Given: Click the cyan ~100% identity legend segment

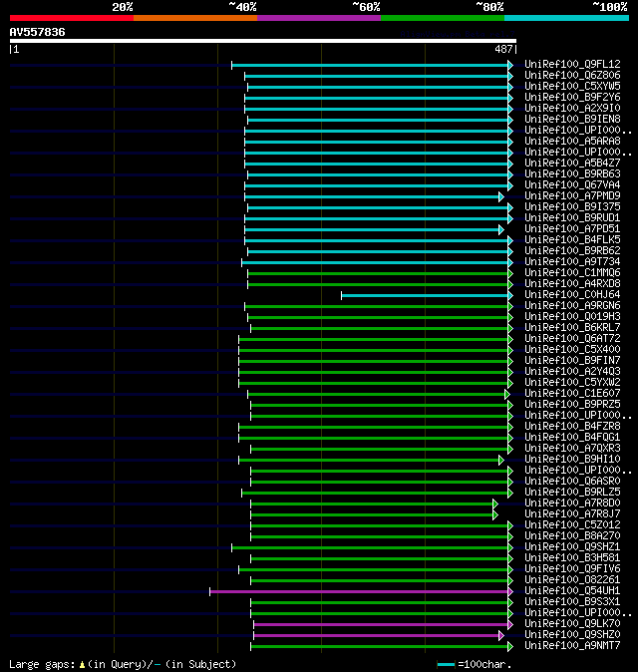Looking at the screenshot, I should [566, 18].
